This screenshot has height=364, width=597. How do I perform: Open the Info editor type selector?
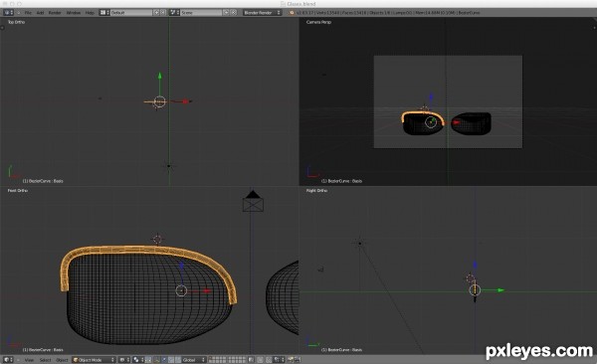point(8,13)
